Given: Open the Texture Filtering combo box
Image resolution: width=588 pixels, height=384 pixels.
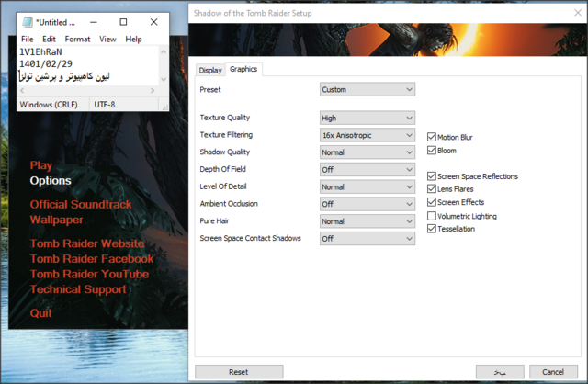Looking at the screenshot, I should point(367,135).
